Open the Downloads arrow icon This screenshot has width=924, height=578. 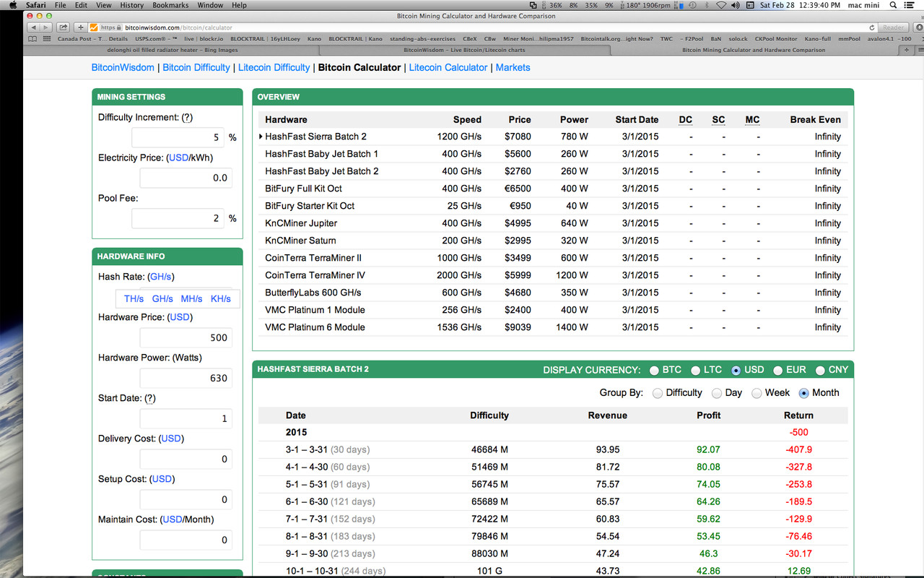[918, 27]
